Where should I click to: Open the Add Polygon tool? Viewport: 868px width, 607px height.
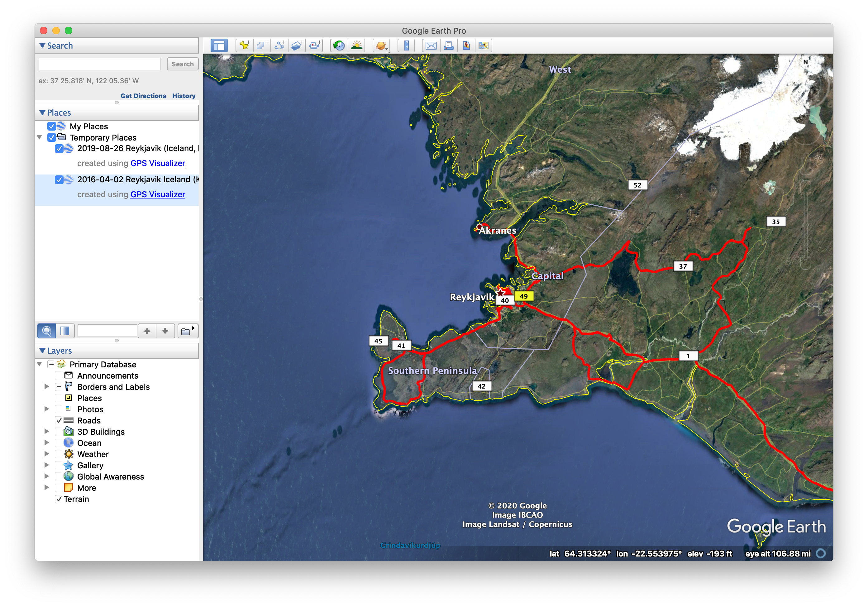[x=262, y=45]
